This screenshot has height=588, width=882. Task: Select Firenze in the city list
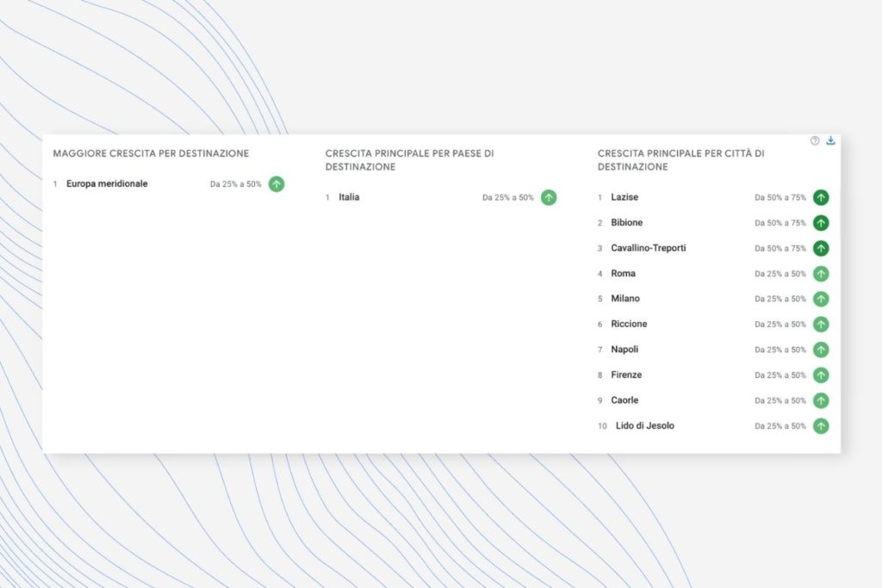[626, 375]
